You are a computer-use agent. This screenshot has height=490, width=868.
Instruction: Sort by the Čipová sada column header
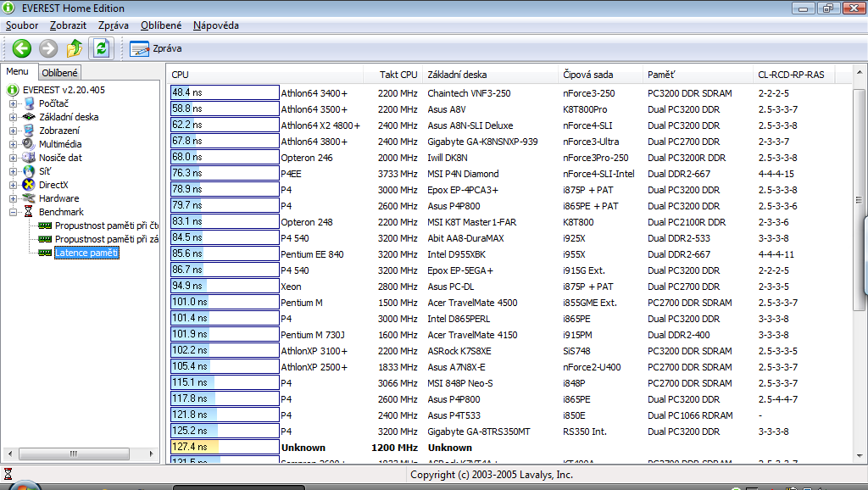tap(601, 75)
